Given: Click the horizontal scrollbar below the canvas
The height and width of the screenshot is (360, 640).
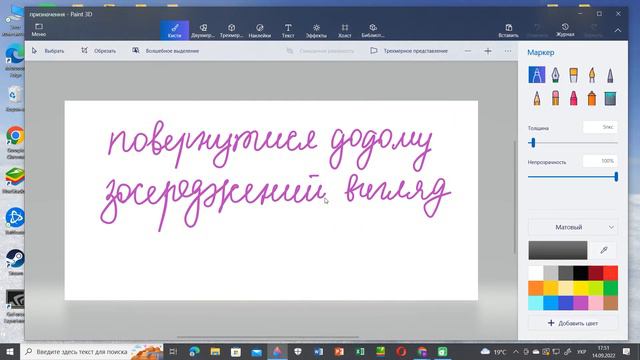Looking at the screenshot, I should coord(268,337).
